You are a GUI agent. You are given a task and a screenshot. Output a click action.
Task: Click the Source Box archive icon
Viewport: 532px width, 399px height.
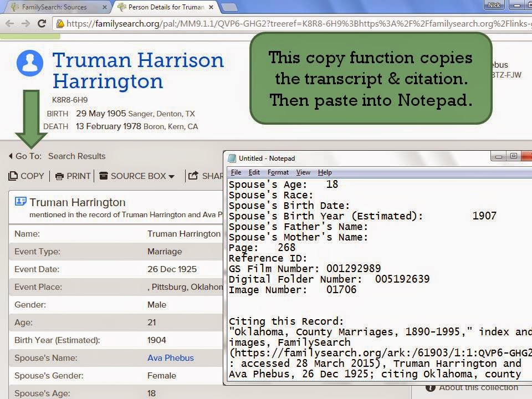pyautogui.click(x=104, y=176)
